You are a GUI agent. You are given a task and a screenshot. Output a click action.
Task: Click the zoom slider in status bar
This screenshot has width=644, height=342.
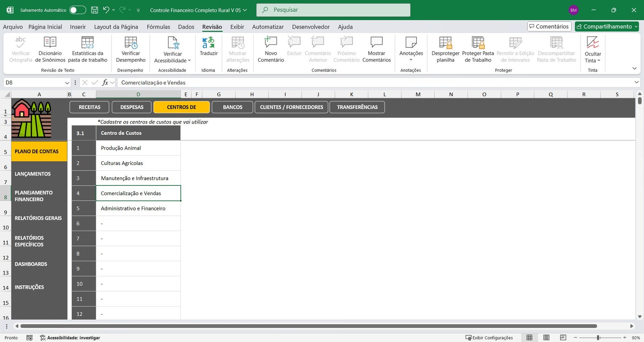[x=599, y=338]
